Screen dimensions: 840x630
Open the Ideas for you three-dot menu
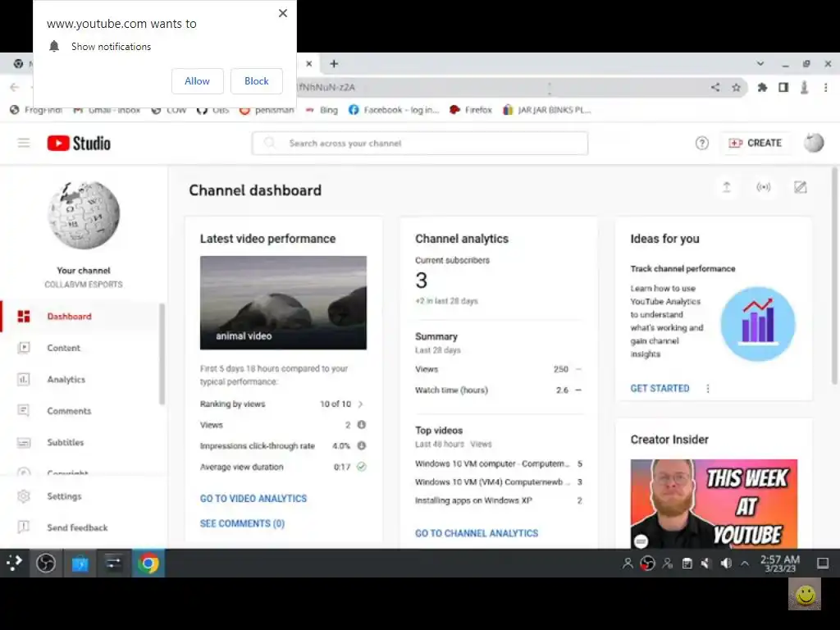pyautogui.click(x=708, y=388)
